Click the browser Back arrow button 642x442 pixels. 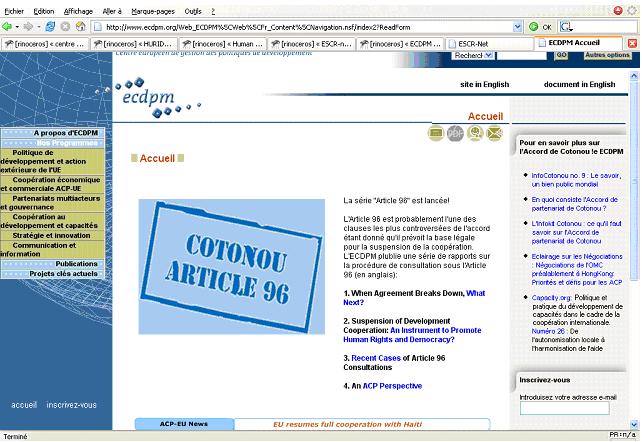10,26
